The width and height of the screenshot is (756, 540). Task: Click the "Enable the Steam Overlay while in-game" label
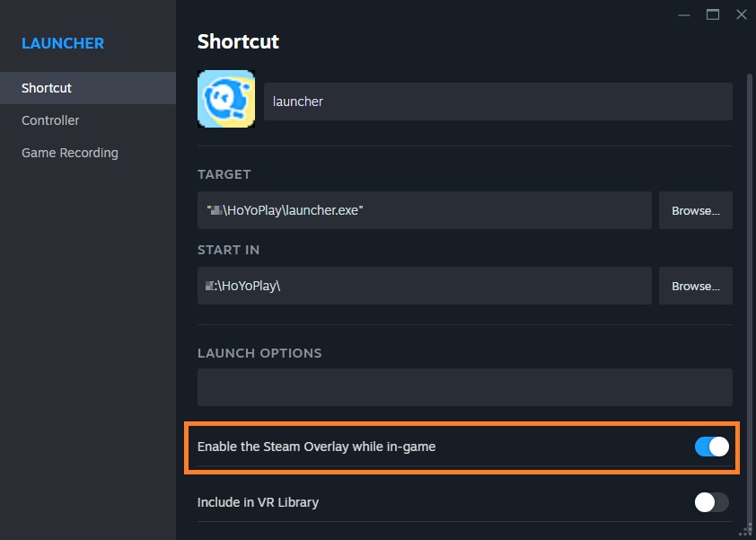316,447
